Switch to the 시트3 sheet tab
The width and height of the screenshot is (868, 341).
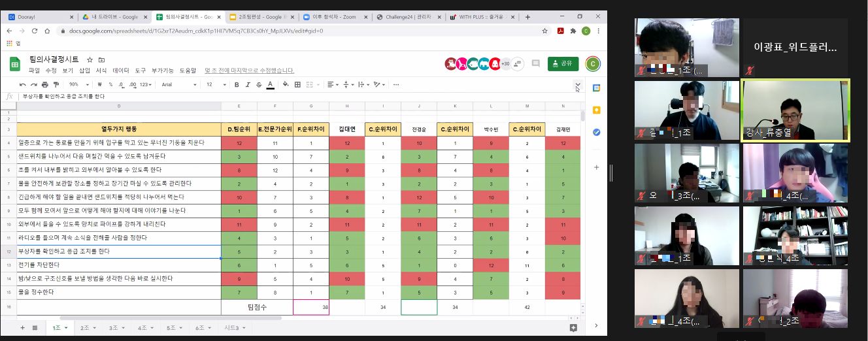pyautogui.click(x=235, y=328)
